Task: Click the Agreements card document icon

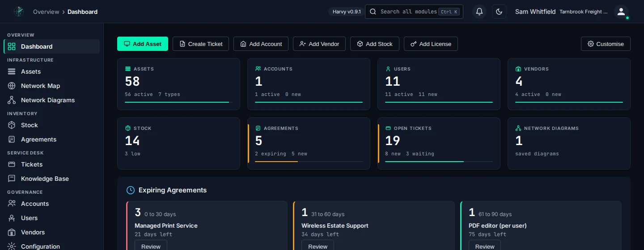Action: pos(258,128)
